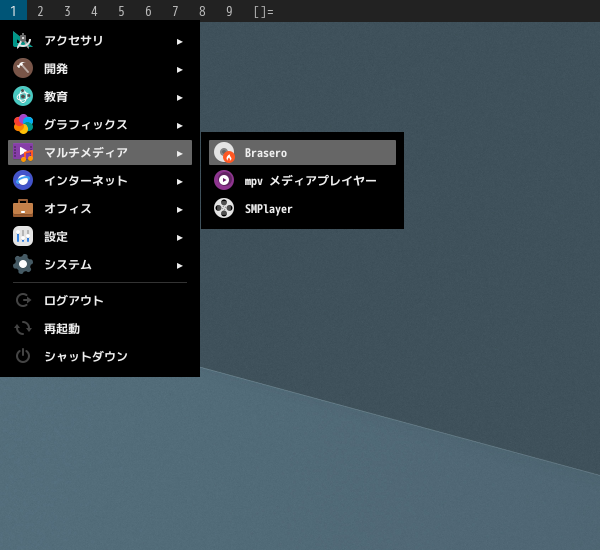Screen dimensions: 600x550
Task: Expand the オフィス submenu arrow
Action: pyautogui.click(x=179, y=210)
